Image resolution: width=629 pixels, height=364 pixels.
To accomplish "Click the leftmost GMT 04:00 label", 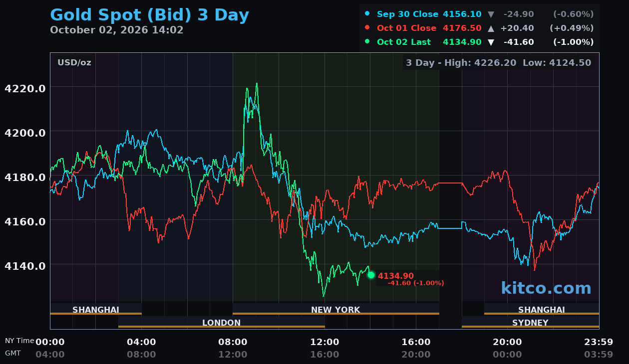I will [x=50, y=355].
